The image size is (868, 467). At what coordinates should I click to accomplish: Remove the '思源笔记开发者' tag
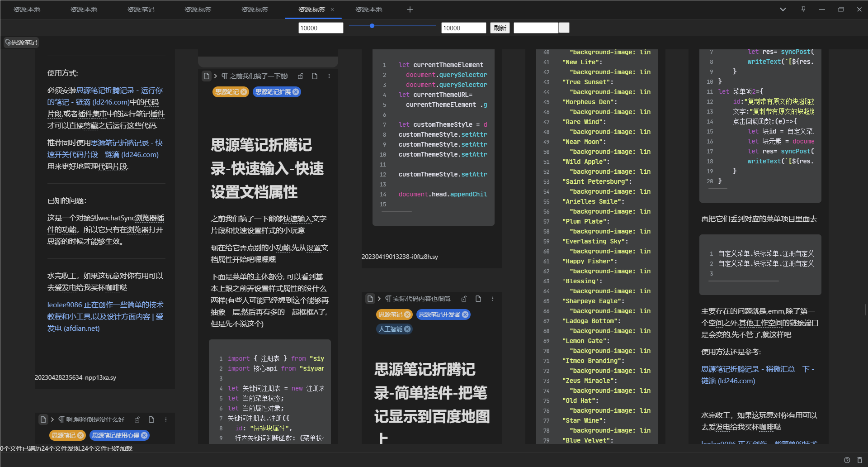465,314
